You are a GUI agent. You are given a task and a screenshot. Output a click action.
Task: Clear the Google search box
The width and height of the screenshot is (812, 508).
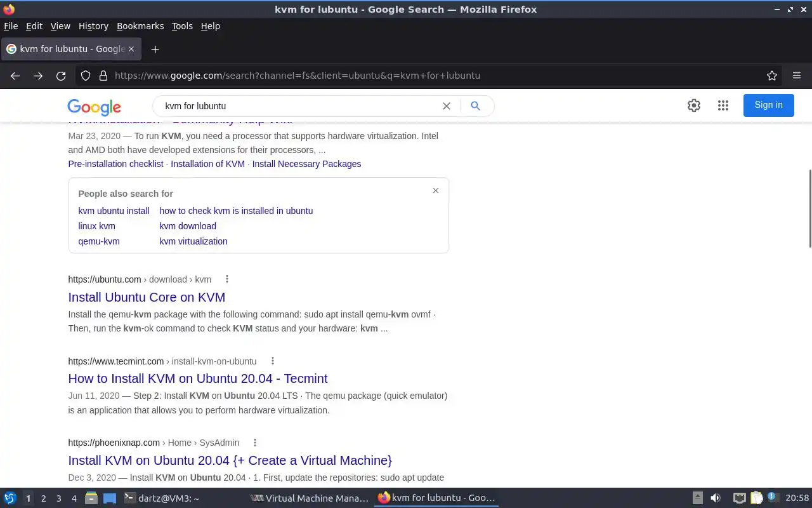(447, 106)
